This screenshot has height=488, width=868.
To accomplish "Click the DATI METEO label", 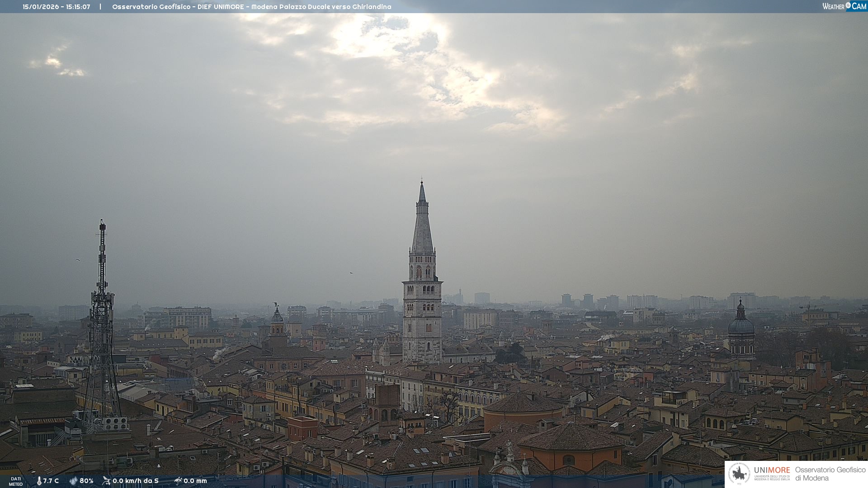I will tap(16, 481).
